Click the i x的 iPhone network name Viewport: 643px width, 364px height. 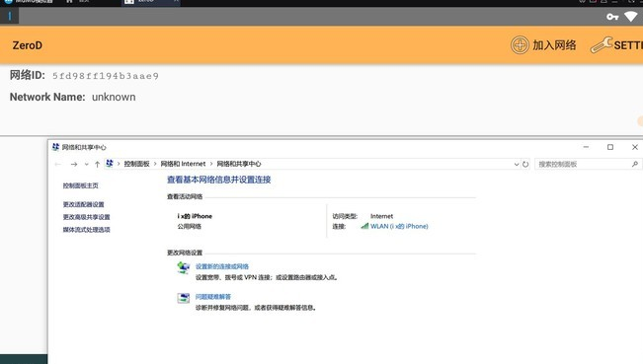pyautogui.click(x=195, y=216)
